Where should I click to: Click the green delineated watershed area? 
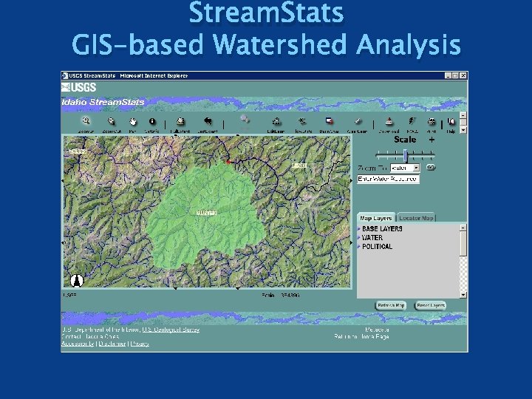pos(205,217)
